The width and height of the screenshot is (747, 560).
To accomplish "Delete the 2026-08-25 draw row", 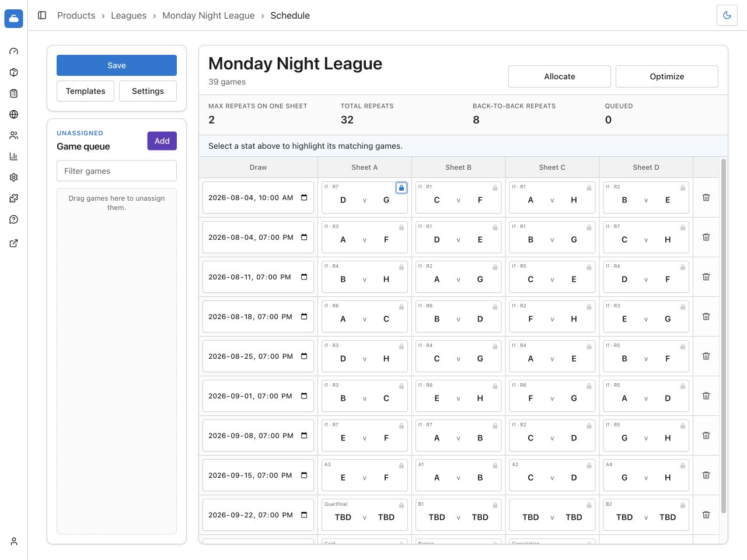I will tap(706, 356).
